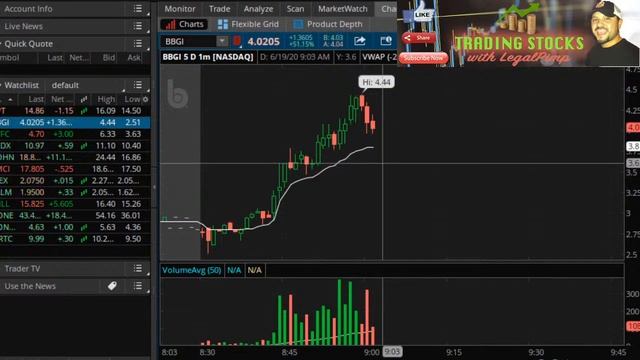The height and width of the screenshot is (360, 640).
Task: Switch to the MarketWatch tab
Action: (x=342, y=9)
